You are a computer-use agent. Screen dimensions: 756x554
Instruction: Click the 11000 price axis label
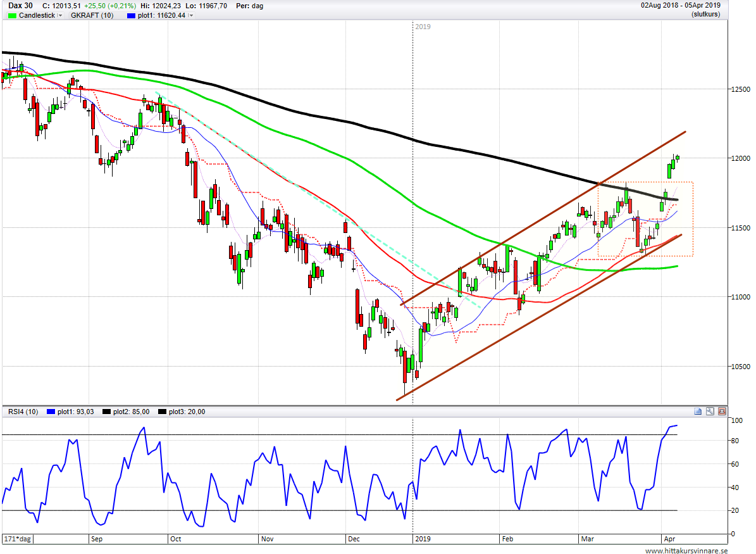tap(741, 298)
